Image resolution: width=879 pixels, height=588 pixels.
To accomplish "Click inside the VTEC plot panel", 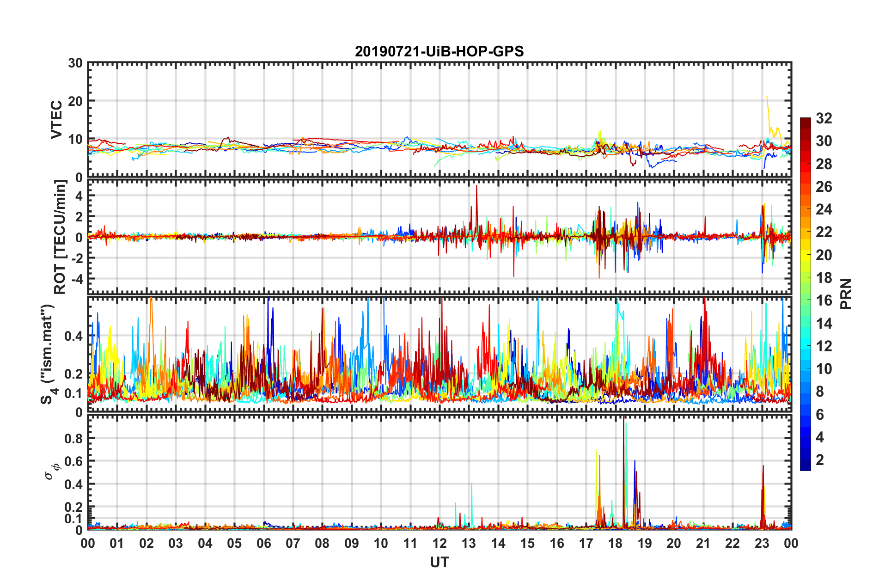I will [439, 119].
